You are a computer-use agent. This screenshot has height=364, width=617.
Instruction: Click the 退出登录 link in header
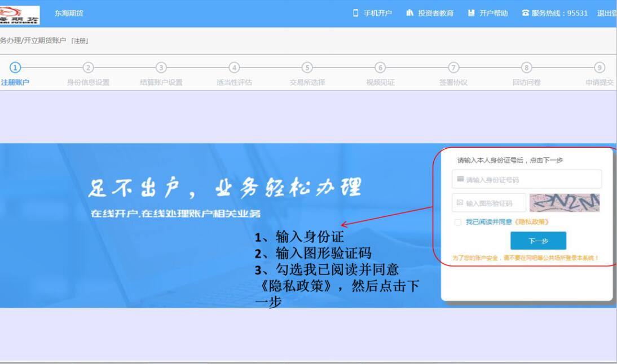607,13
